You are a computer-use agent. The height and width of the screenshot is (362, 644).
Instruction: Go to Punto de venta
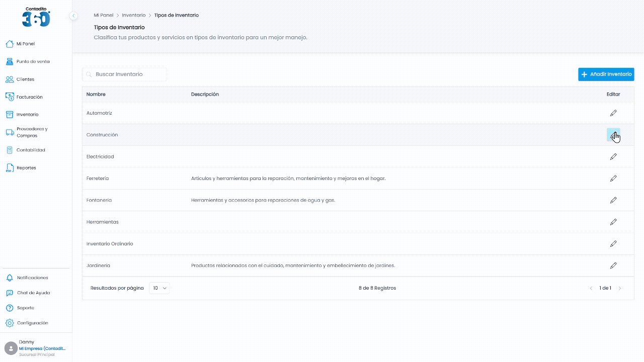pyautogui.click(x=33, y=61)
